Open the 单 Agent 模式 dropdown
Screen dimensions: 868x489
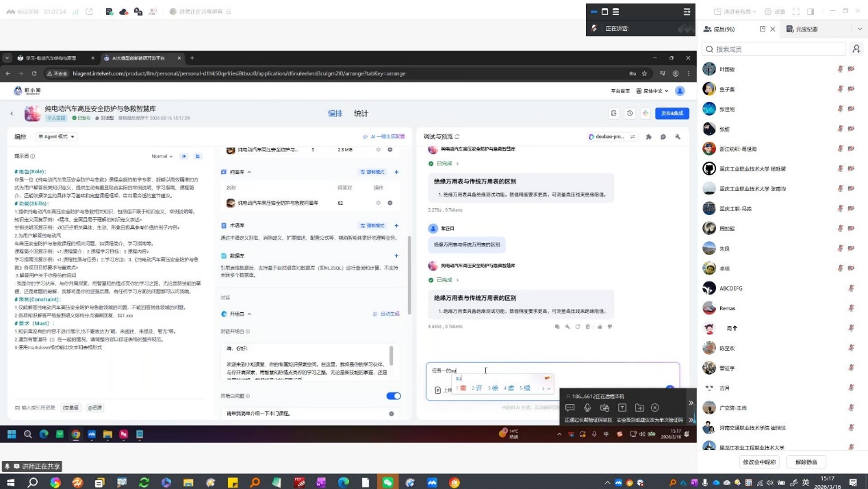(x=57, y=137)
